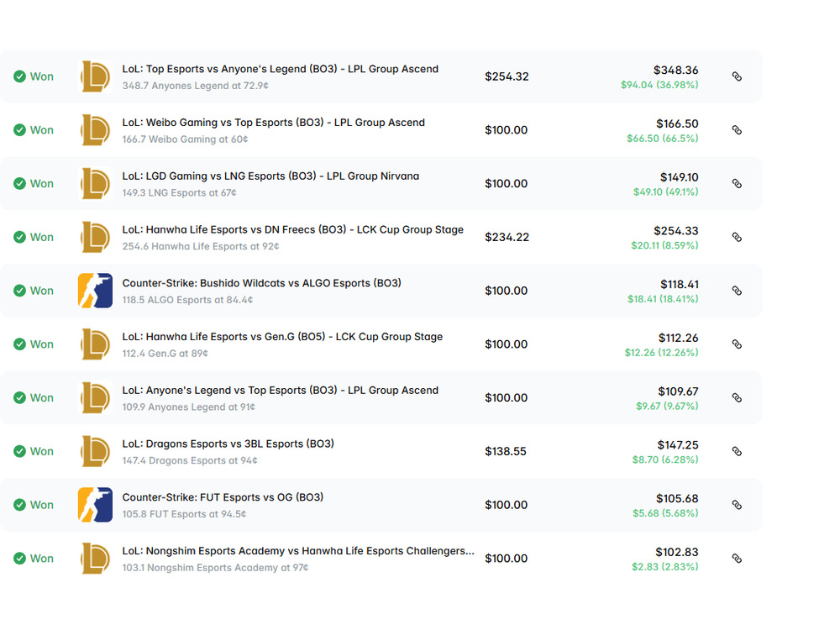Click payout value $118.41
840x630 pixels.
[x=680, y=285]
